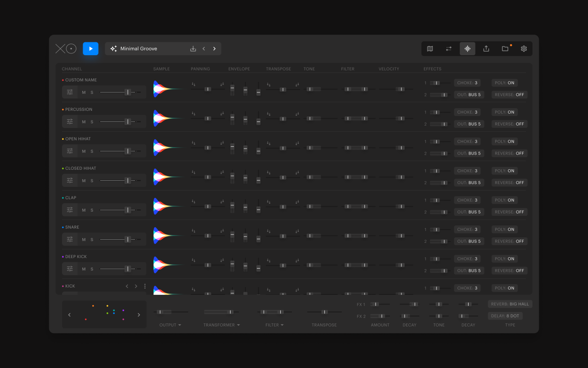Expand the TRANSFORMER dropdown
The height and width of the screenshot is (368, 588).
pos(222,325)
